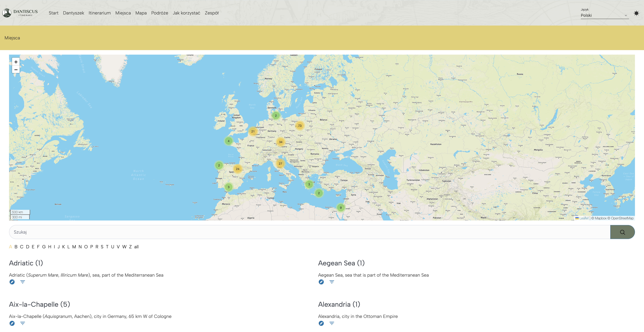Viewport: 644px width, 332px height.
Task: Open the Jak korzystać page
Action: point(187,13)
